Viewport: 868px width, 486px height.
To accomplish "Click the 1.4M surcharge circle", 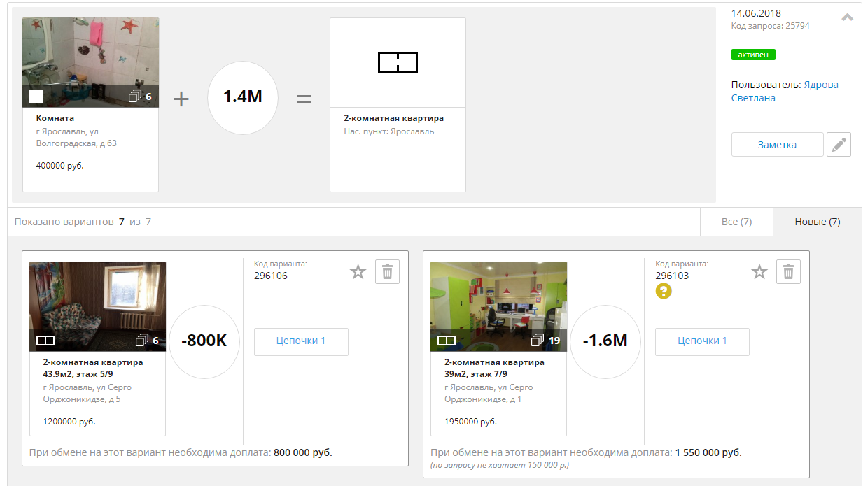I will pyautogui.click(x=243, y=97).
